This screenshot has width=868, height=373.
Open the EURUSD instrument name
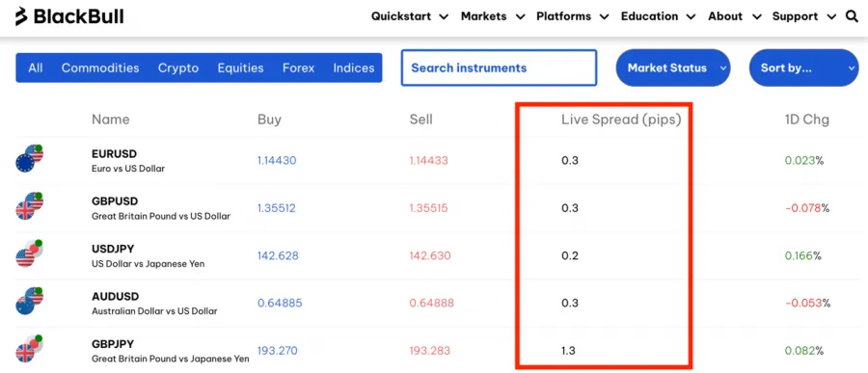(114, 154)
